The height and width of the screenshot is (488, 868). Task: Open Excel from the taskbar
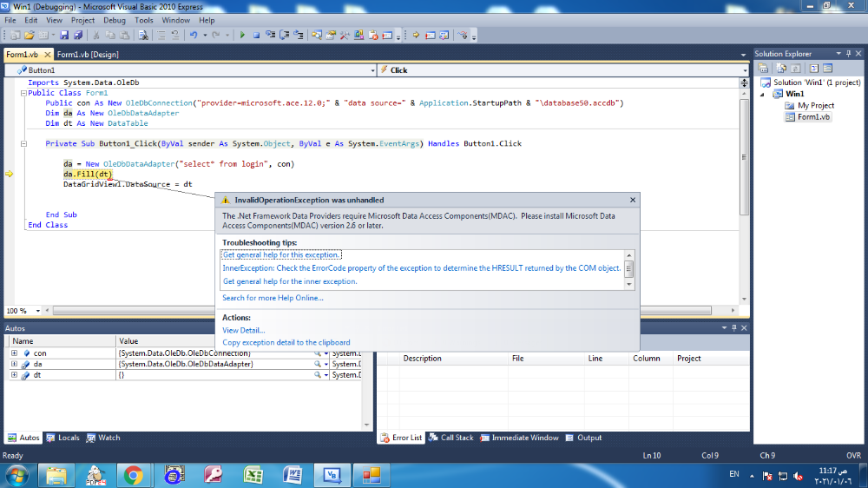(253, 475)
